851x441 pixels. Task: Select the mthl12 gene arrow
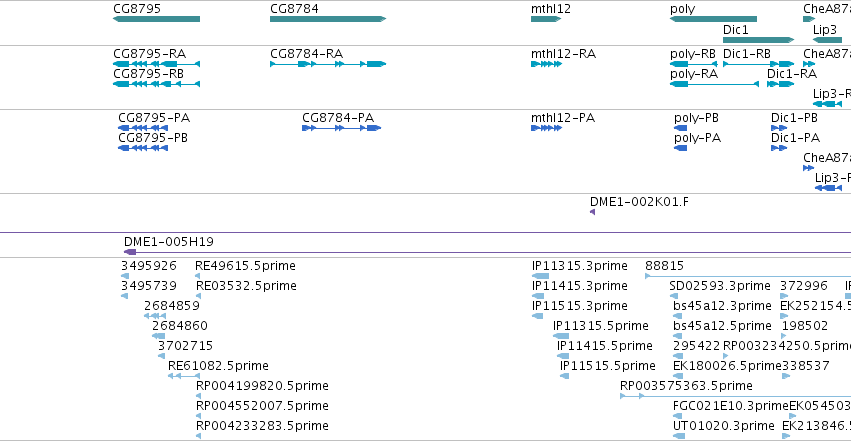point(546,19)
